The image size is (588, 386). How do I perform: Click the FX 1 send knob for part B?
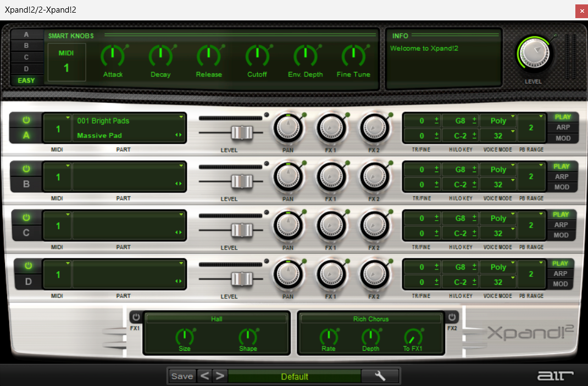pyautogui.click(x=331, y=177)
